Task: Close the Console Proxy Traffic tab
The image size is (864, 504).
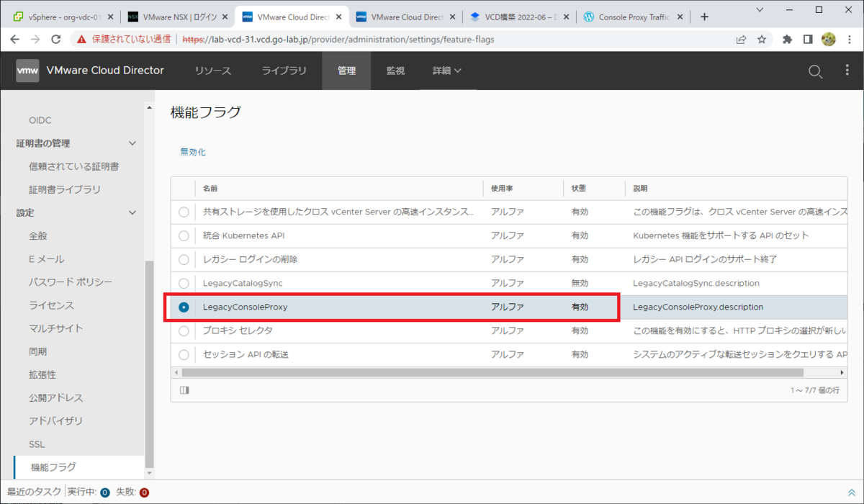Action: pyautogui.click(x=680, y=17)
